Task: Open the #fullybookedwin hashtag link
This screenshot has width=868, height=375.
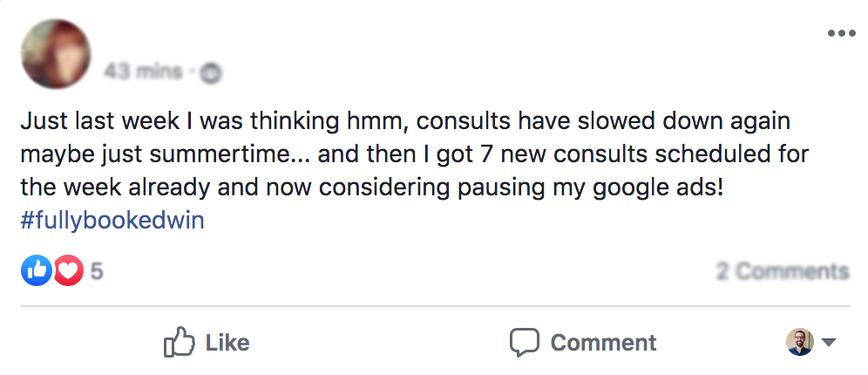Action: [x=112, y=220]
